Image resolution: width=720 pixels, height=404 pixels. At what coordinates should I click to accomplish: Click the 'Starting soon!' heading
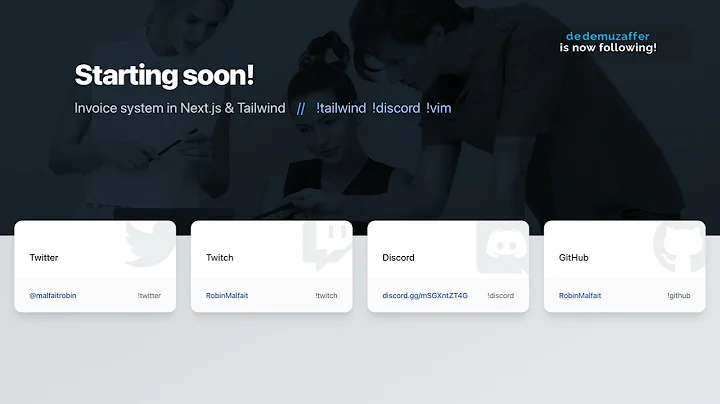pyautogui.click(x=164, y=75)
